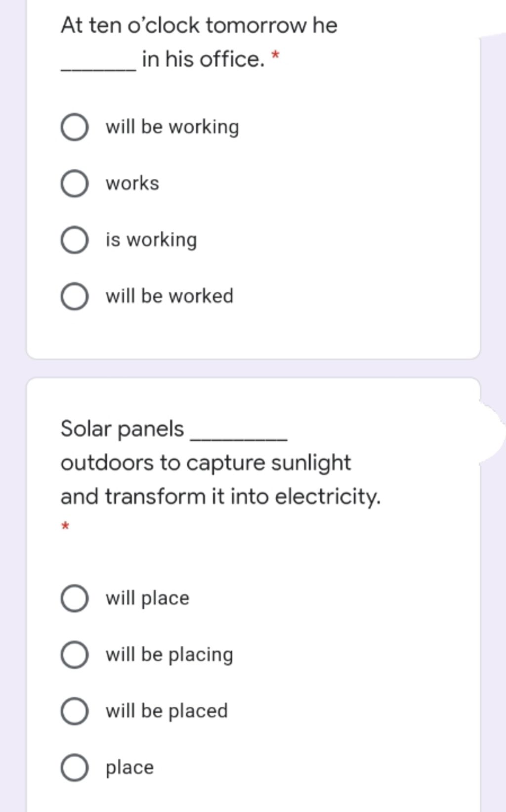Select the "will be working" radio button

[75, 127]
